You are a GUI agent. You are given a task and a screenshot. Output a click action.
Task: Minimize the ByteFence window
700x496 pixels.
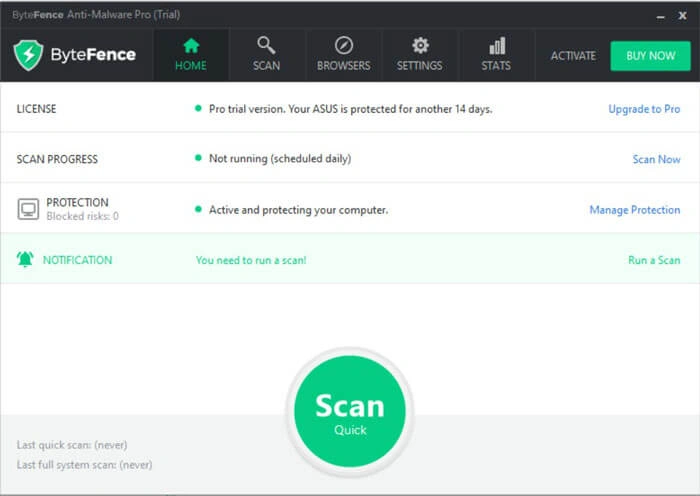[x=661, y=17]
